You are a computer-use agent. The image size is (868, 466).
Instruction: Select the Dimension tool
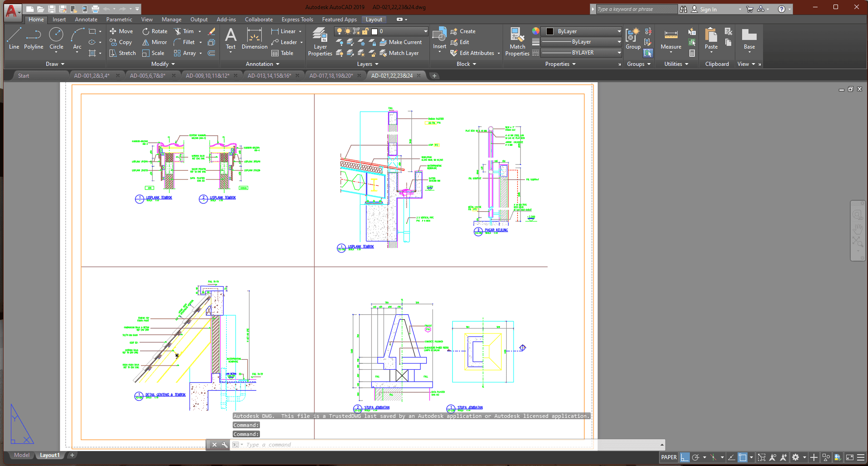(254, 39)
